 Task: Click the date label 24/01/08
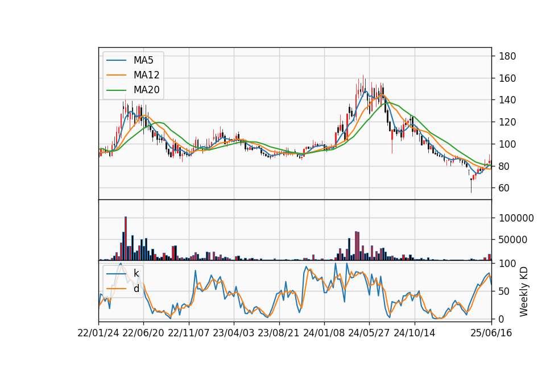324,333
